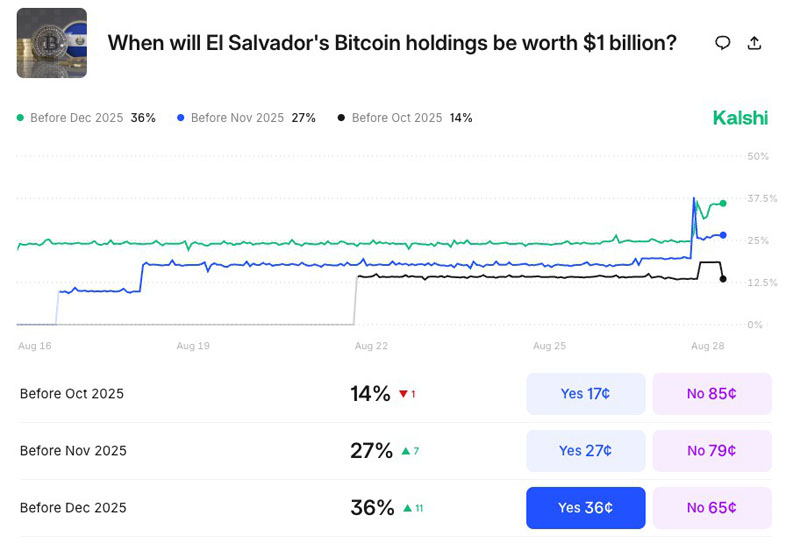The height and width of the screenshot is (551, 800).
Task: Click the market title heading text
Action: pyautogui.click(x=391, y=43)
